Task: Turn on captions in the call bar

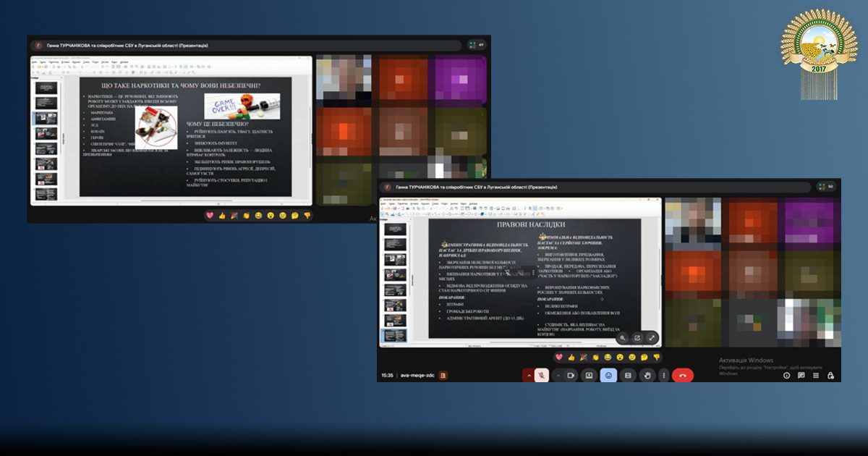Action: 628,376
